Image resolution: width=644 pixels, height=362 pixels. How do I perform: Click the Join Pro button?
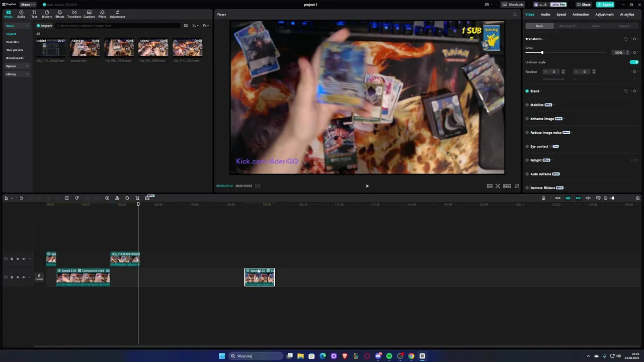pos(558,5)
